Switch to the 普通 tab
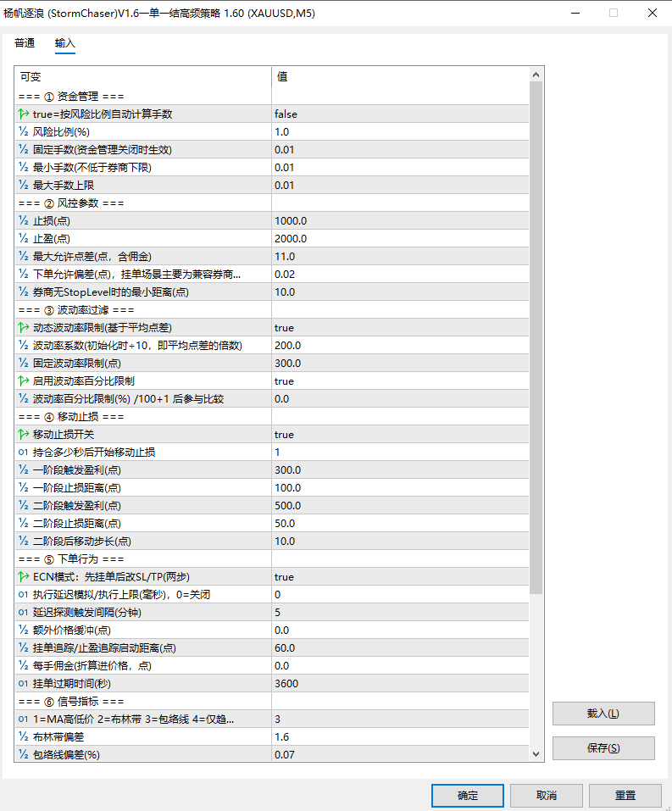 pos(25,43)
